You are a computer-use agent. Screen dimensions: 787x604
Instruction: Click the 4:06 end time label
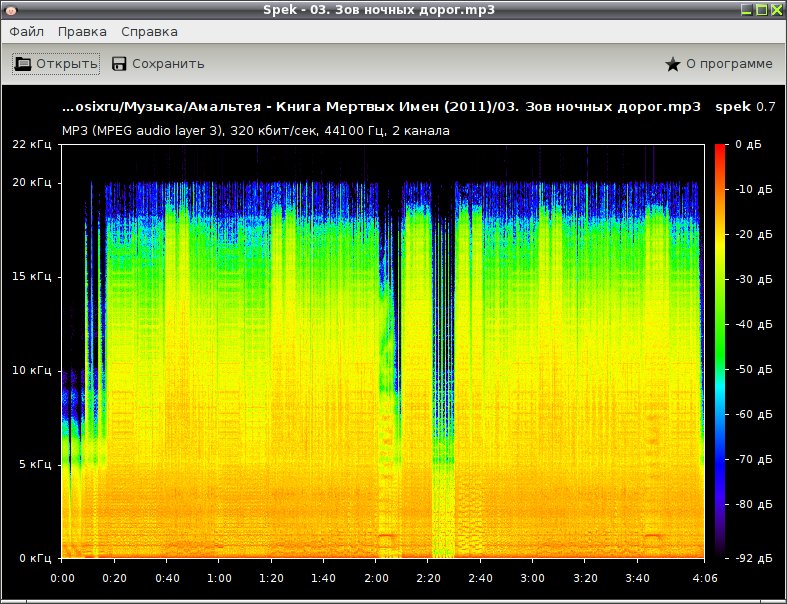705,578
